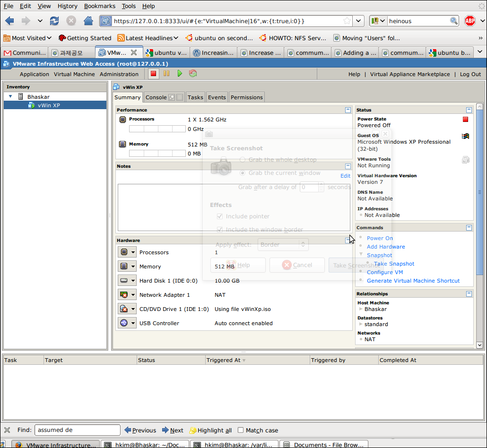Close the find bar X icon
Screen dimensions: 487x448
[x=7, y=430]
